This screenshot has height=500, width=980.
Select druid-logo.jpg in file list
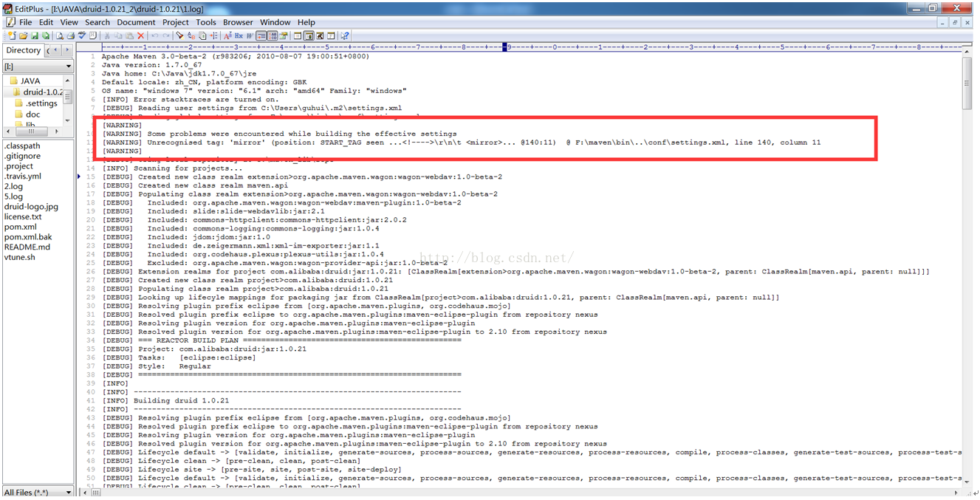tap(31, 208)
